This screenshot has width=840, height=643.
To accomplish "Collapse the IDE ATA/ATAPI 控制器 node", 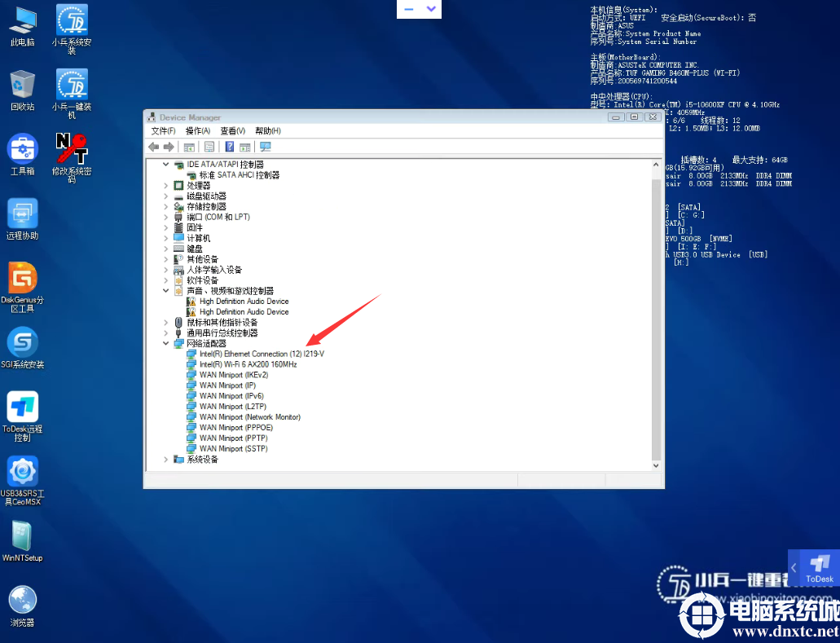I will [167, 165].
